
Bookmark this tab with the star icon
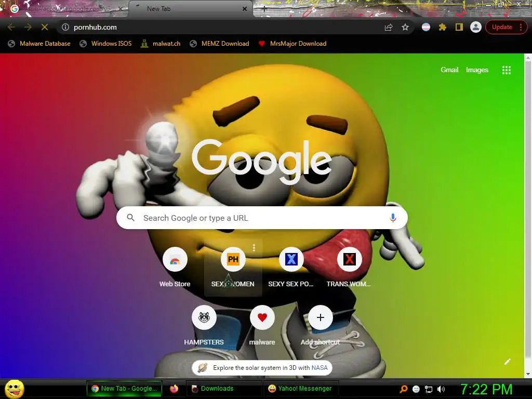405,27
